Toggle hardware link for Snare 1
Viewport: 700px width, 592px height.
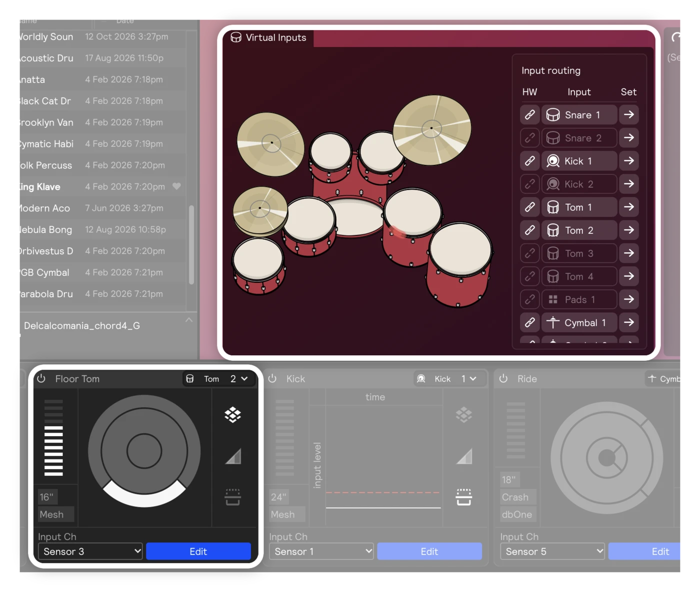[x=529, y=115]
